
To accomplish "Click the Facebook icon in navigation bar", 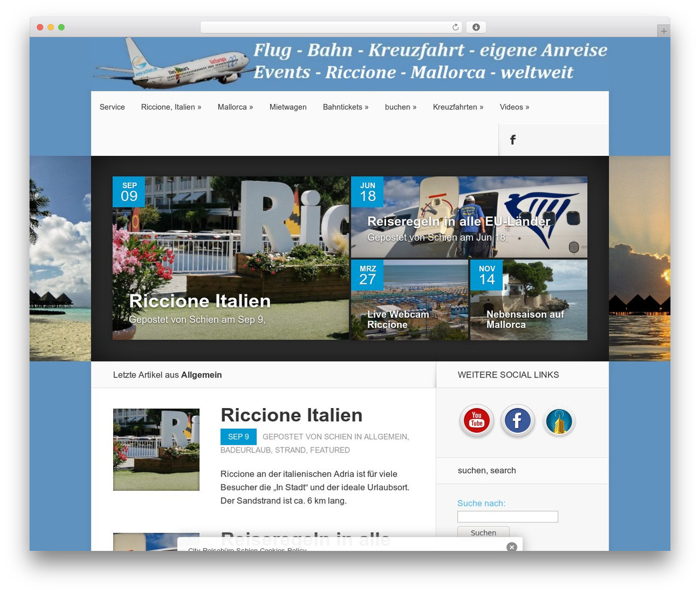I will tap(513, 140).
